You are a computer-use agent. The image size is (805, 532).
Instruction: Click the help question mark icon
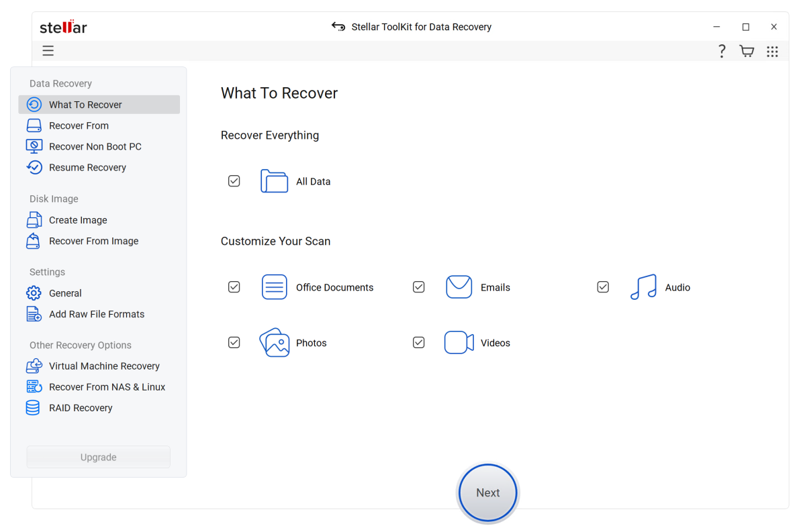(x=722, y=51)
